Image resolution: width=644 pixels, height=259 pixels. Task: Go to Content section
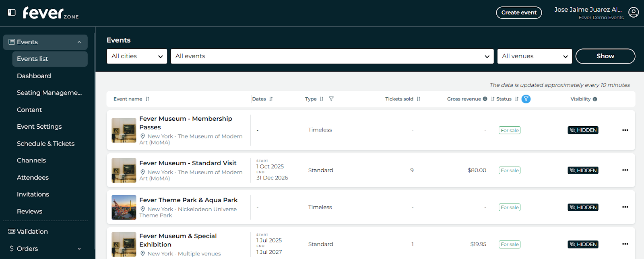[x=29, y=110]
